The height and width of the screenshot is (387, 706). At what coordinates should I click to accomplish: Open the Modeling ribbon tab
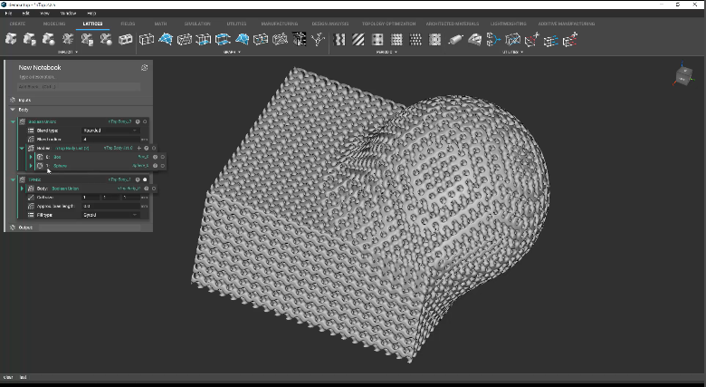pyautogui.click(x=54, y=23)
